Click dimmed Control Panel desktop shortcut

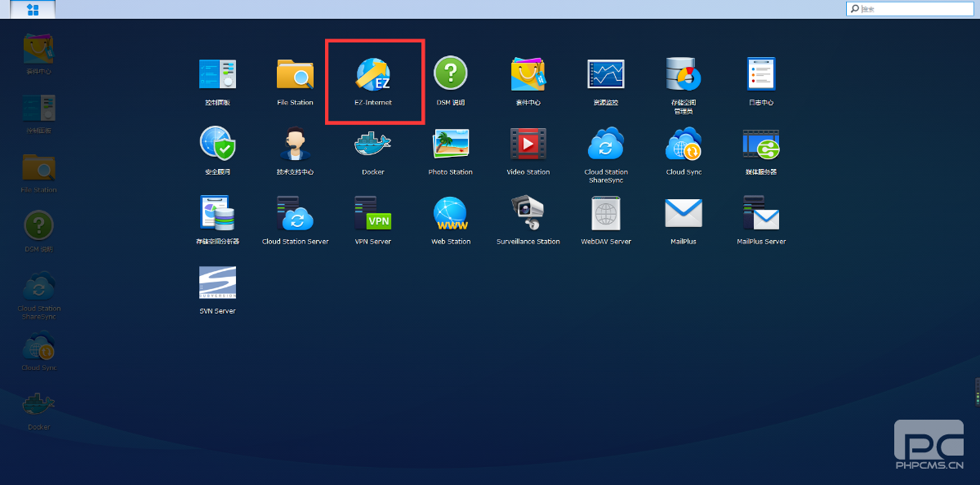coord(38,109)
